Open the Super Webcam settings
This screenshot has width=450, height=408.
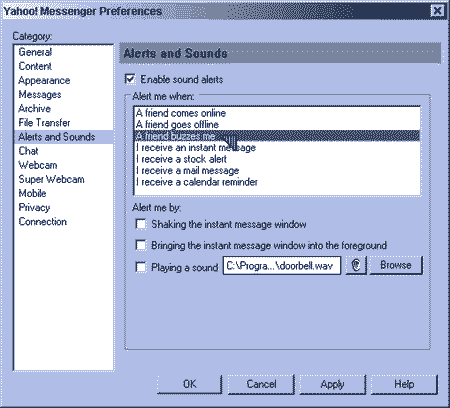click(51, 179)
